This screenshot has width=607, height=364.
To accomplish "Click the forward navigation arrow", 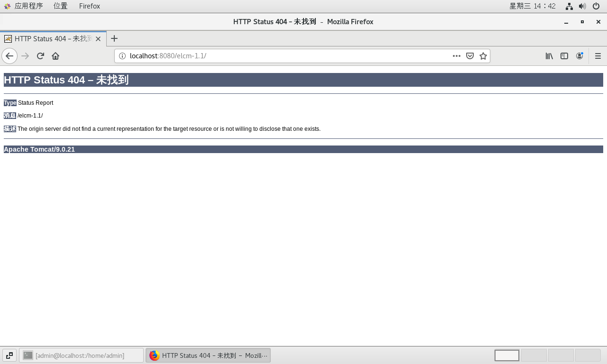I will coord(25,56).
